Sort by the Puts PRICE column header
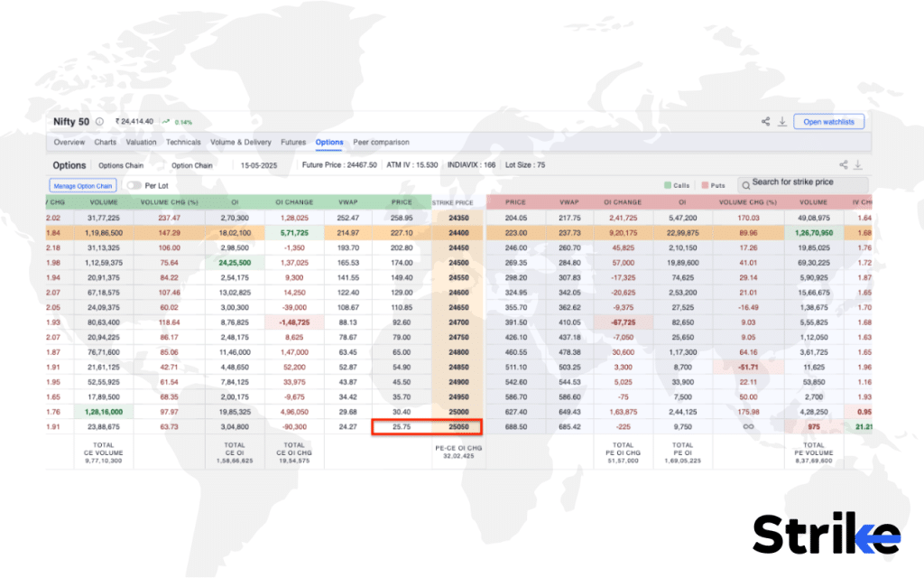 pyautogui.click(x=515, y=202)
